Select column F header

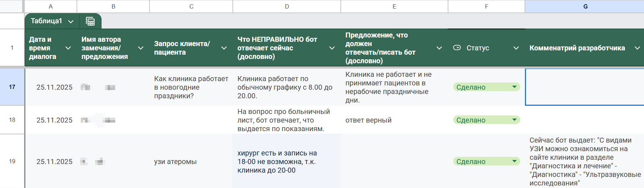(487, 6)
